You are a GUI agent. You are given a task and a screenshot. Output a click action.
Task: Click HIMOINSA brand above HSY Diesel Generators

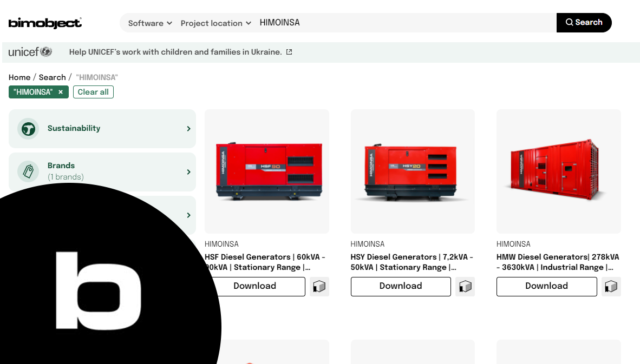point(367,244)
